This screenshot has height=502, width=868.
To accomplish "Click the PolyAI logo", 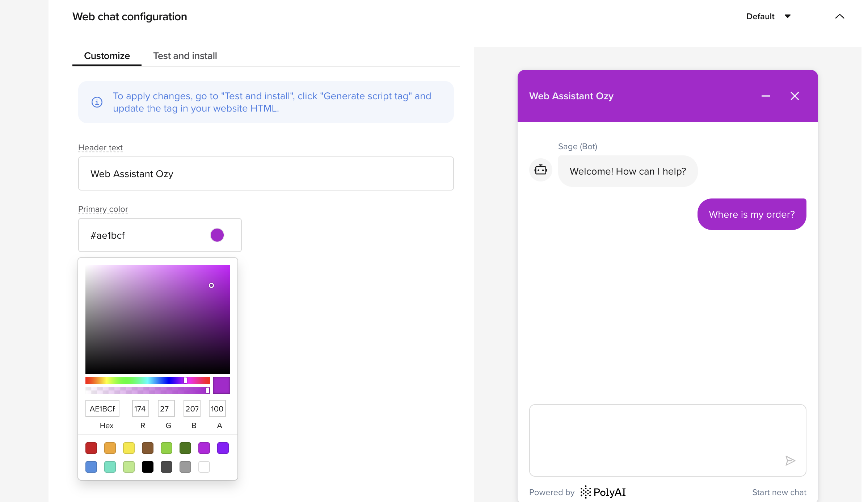I will tap(603, 492).
